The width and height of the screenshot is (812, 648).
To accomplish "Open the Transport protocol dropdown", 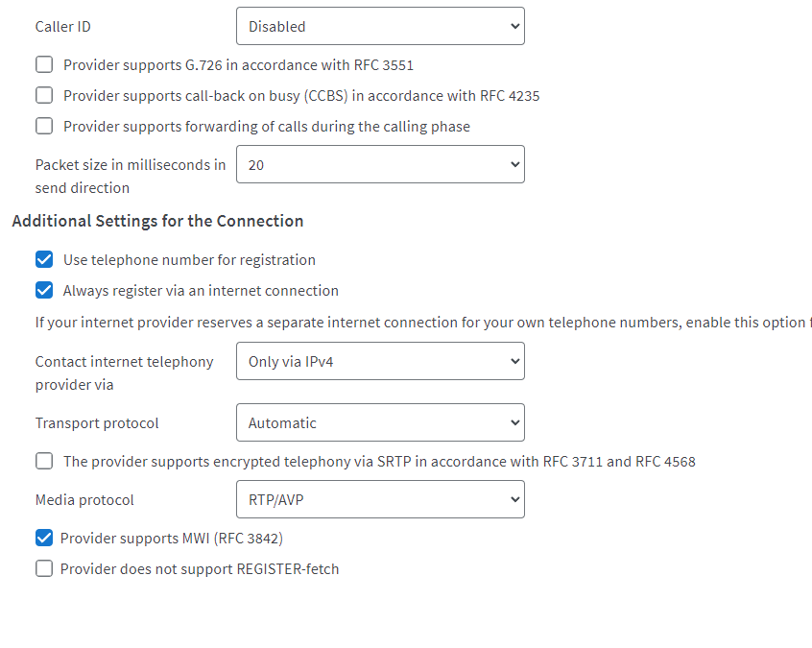I will coord(379,423).
